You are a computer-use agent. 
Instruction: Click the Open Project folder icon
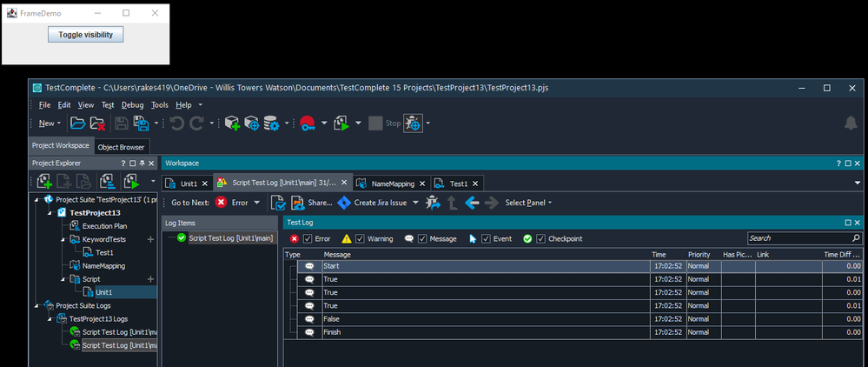pos(77,123)
